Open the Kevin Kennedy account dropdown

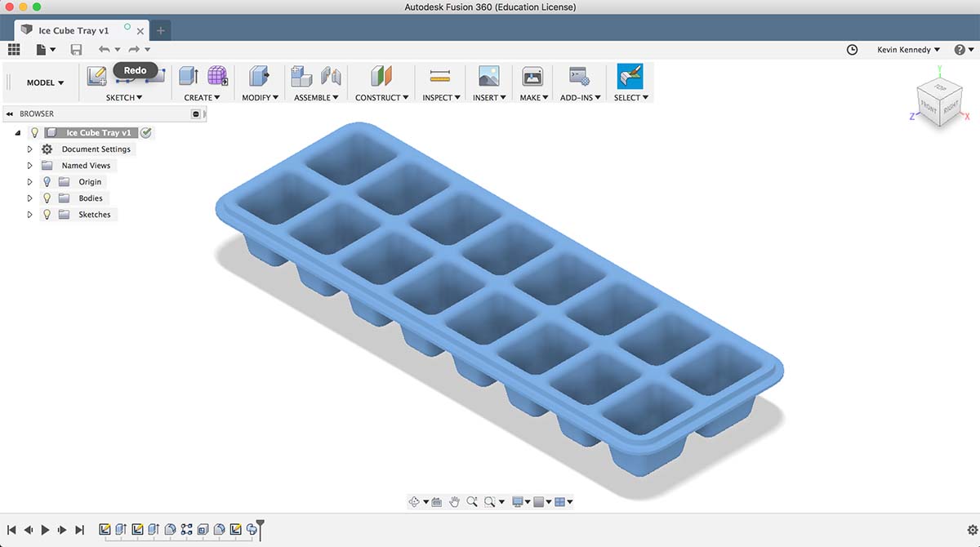coord(908,50)
